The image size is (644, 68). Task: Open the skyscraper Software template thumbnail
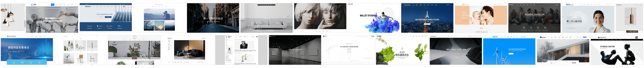(x=456, y=50)
